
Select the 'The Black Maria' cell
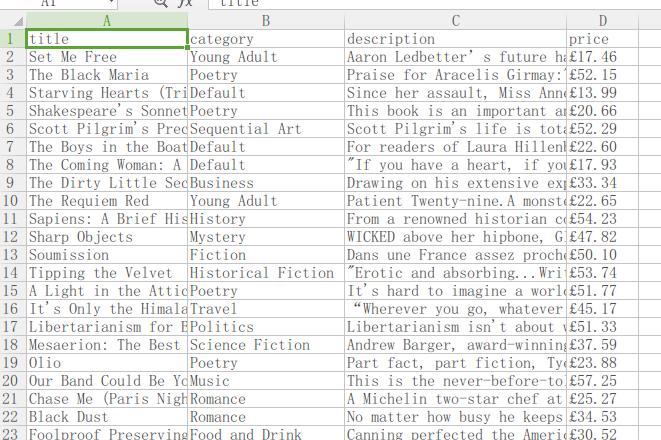[107, 75]
